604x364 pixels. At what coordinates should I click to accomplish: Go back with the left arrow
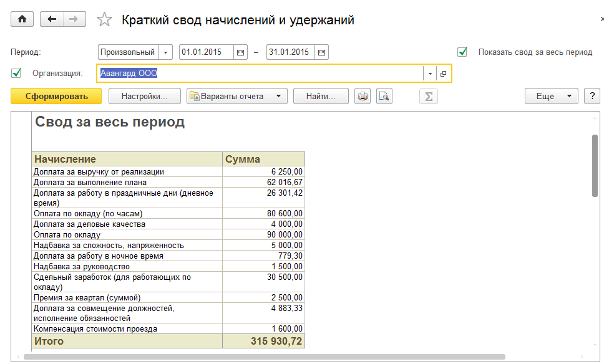click(52, 19)
